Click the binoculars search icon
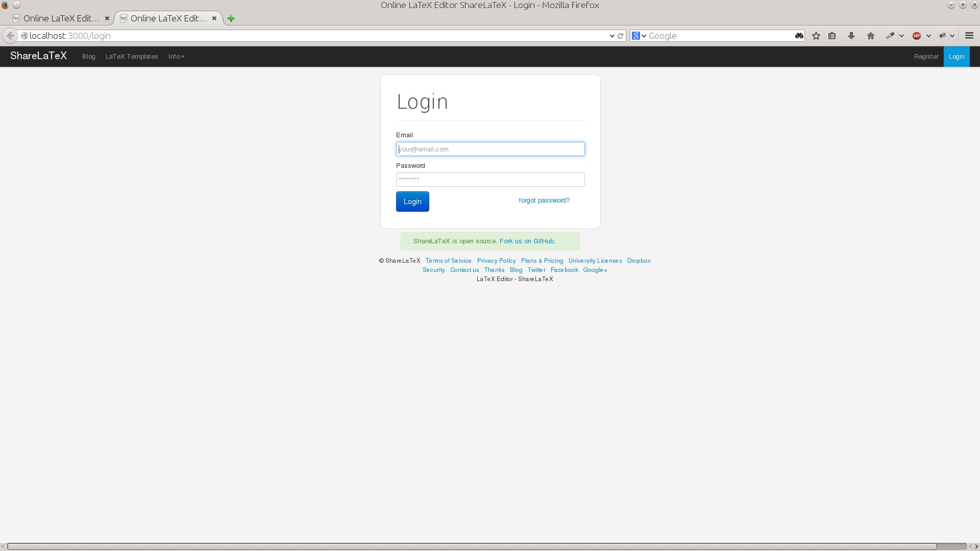Viewport: 980px width, 551px height. point(799,36)
